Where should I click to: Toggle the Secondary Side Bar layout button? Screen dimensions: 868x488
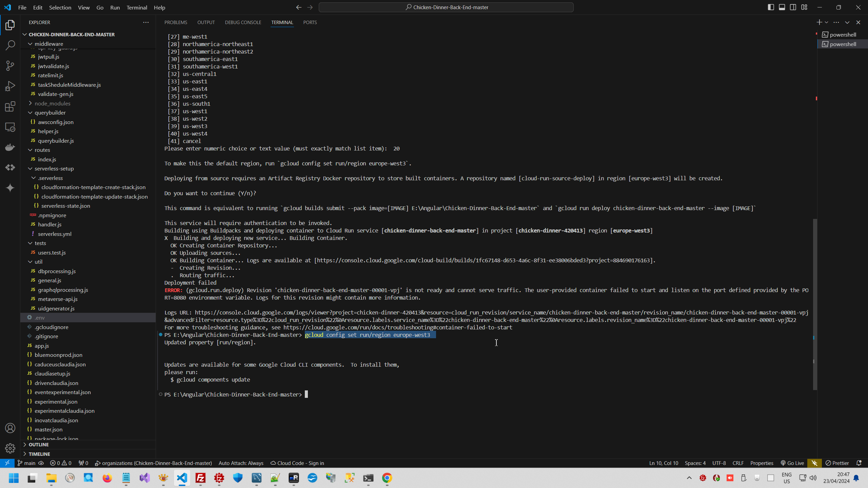(x=793, y=7)
